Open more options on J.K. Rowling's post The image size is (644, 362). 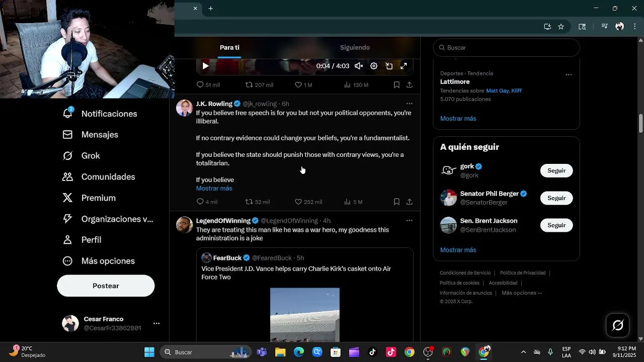click(x=409, y=104)
